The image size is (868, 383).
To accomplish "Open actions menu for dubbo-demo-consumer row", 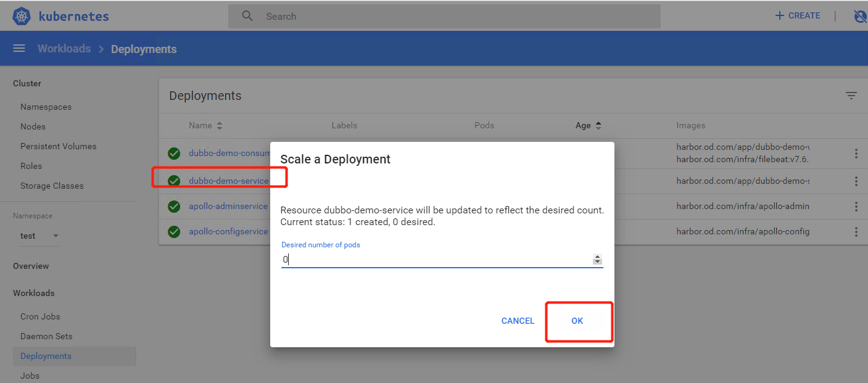I will click(x=856, y=154).
